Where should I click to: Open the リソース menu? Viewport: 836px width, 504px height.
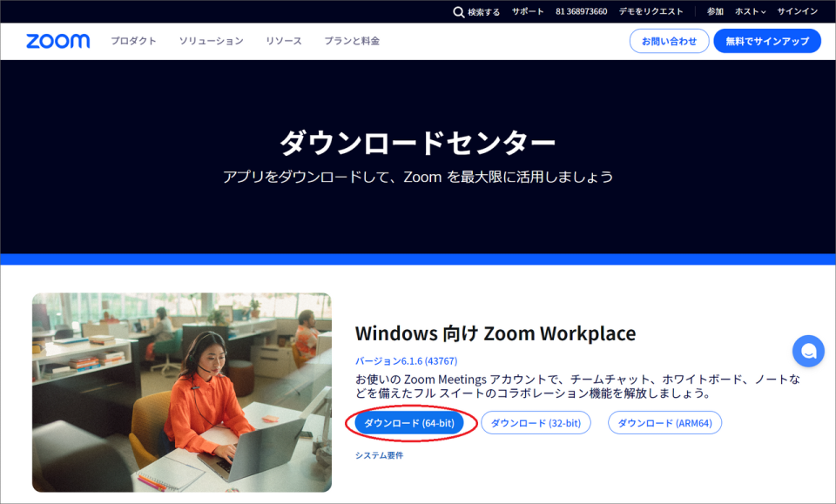[284, 41]
